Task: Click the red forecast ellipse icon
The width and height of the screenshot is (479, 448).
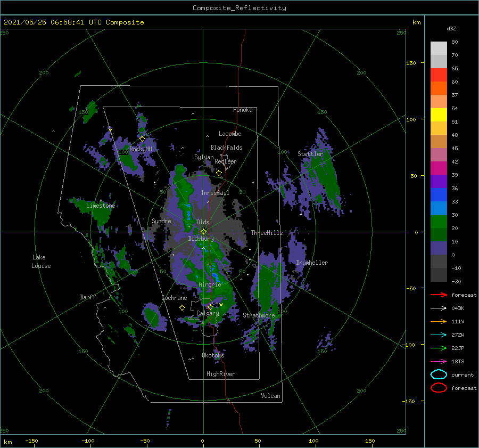Action: point(439,388)
